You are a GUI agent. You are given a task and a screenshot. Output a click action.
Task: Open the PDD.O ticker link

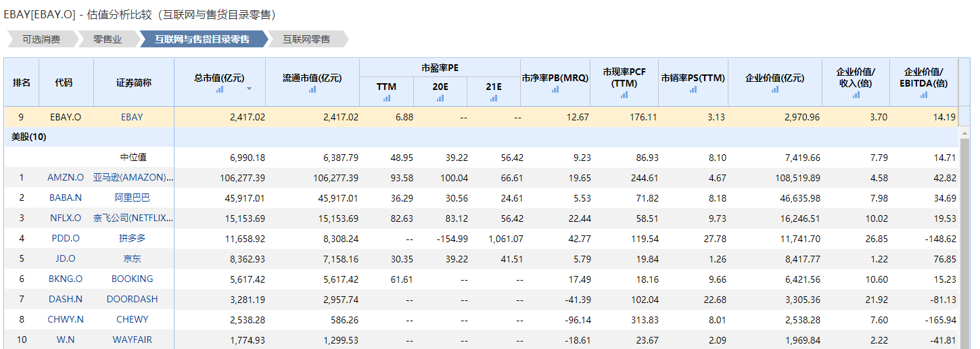tap(66, 238)
